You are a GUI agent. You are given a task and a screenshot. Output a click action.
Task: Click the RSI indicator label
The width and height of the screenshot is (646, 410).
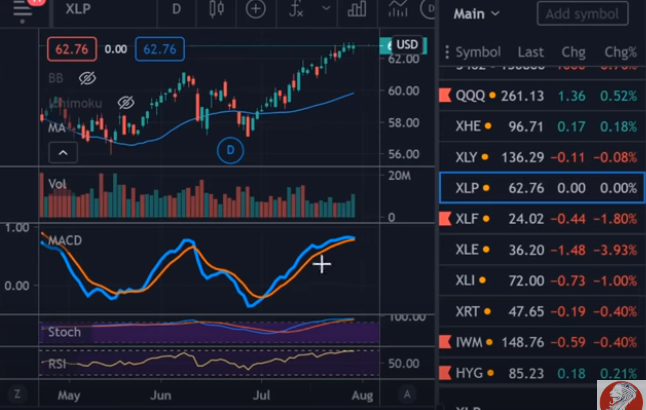pyautogui.click(x=57, y=364)
